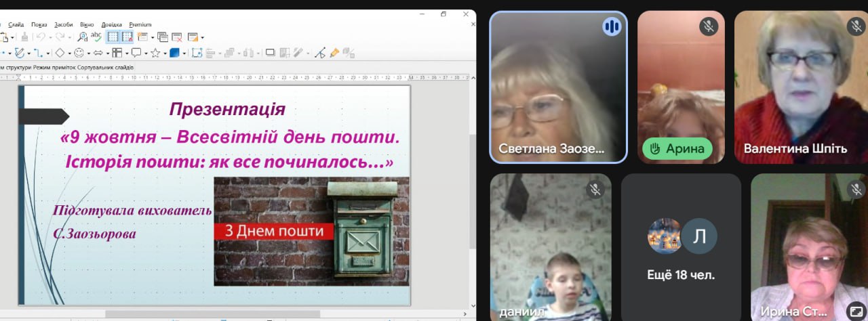Viewport: 868px width, 321px height.
Task: Select the diamond basic shapes tool
Action: pos(60,53)
